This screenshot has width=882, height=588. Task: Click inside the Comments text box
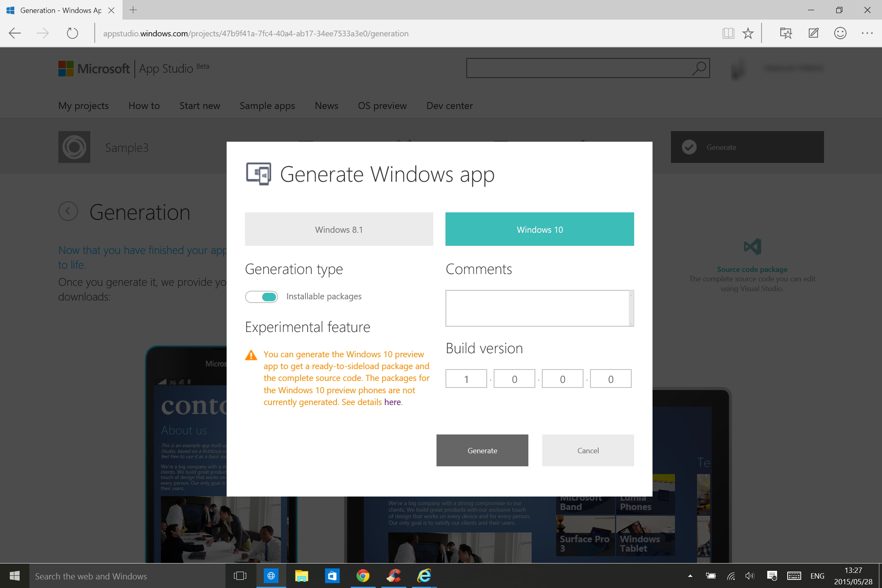click(x=539, y=308)
